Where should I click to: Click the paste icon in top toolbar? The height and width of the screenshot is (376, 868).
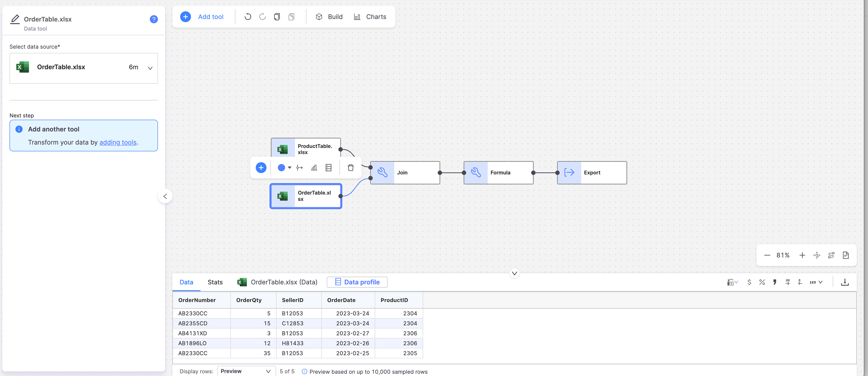pyautogui.click(x=291, y=17)
